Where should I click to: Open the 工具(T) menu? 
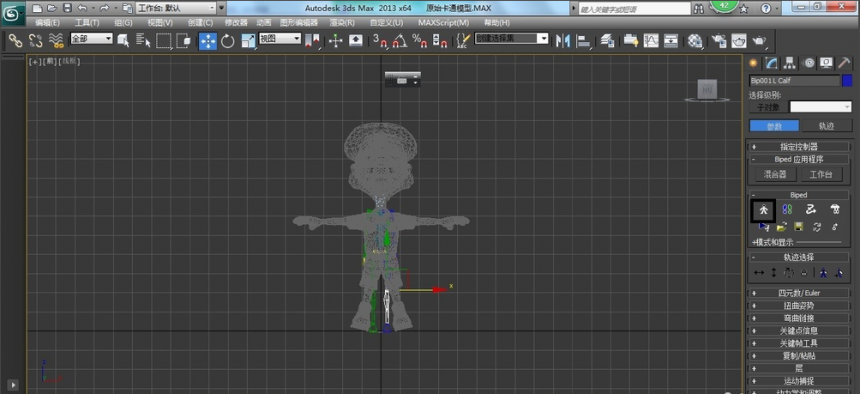(x=87, y=23)
